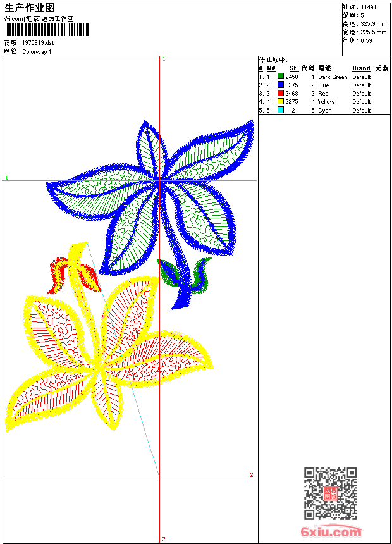
Task: Click the file name 1970819.dst
Action: click(x=38, y=43)
